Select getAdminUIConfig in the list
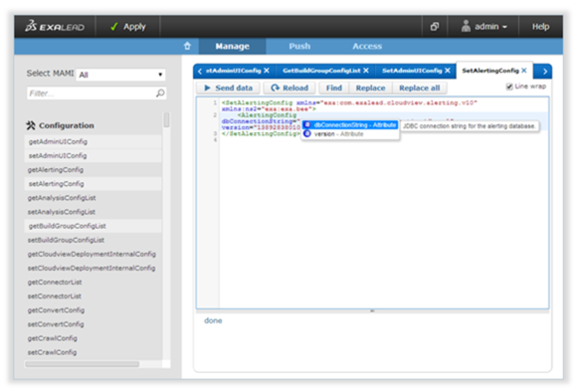Screen dimensions: 581x392 (93, 141)
